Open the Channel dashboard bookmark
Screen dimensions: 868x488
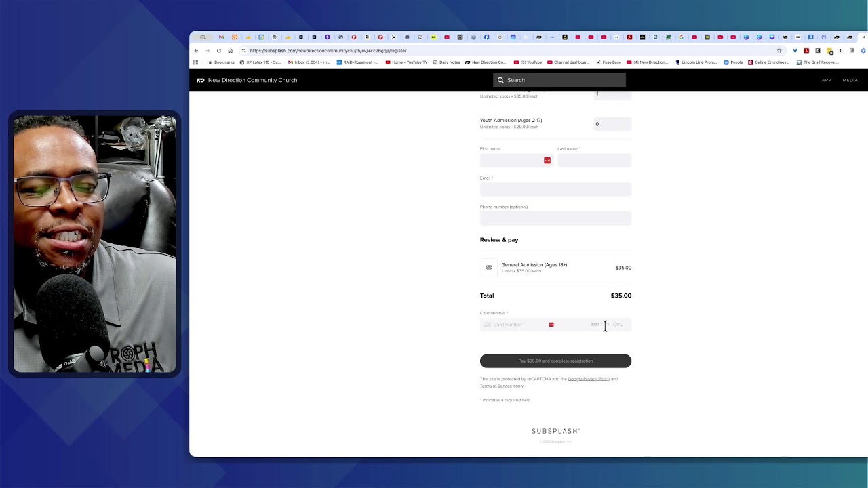pyautogui.click(x=568, y=62)
